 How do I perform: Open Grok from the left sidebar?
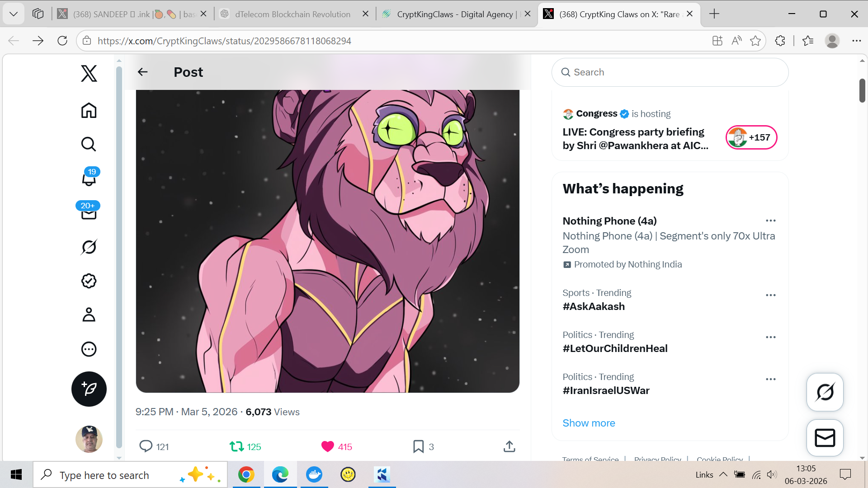click(89, 247)
